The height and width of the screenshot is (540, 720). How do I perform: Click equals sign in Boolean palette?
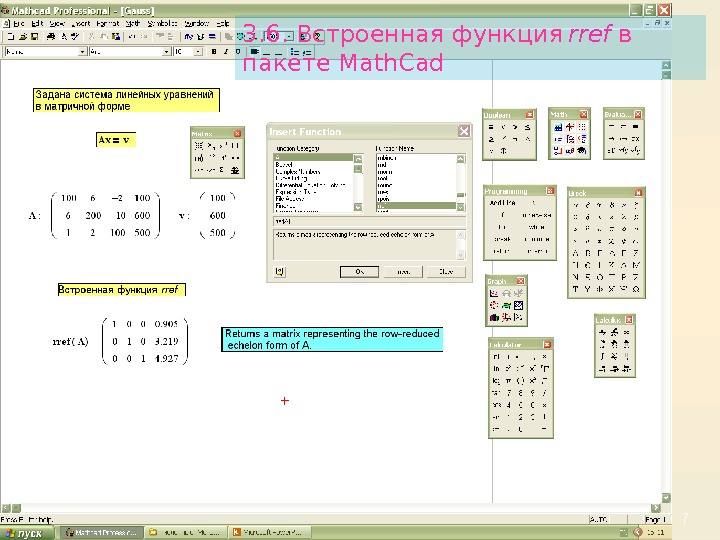pos(491,127)
